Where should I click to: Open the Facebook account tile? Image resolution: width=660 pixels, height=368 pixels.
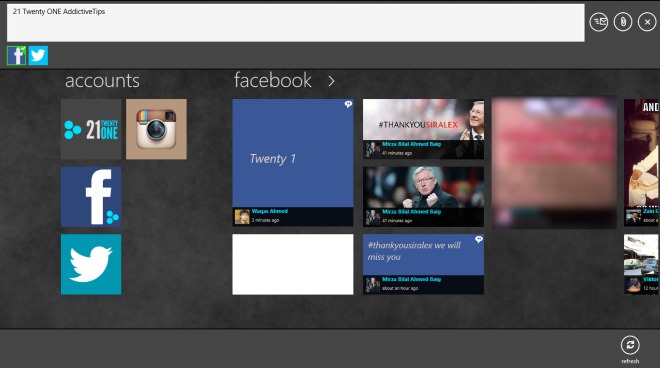91,197
